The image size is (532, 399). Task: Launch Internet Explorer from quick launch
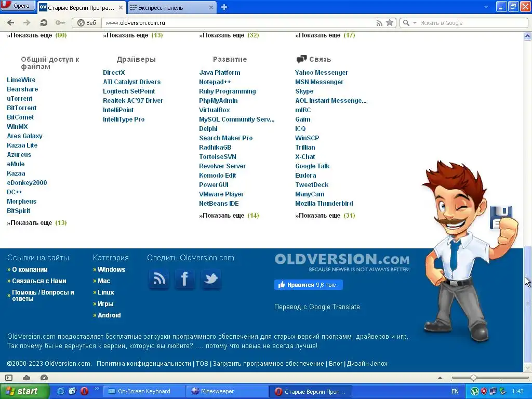(60, 391)
